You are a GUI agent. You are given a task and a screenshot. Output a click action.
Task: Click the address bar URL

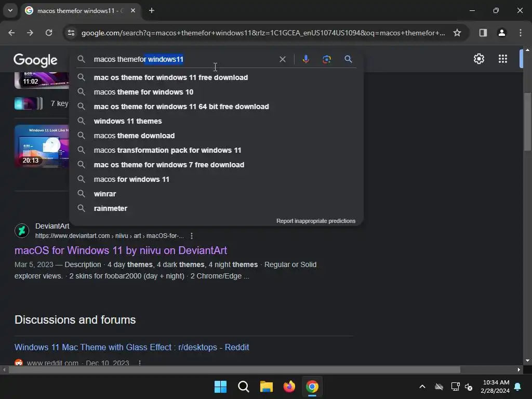263,33
